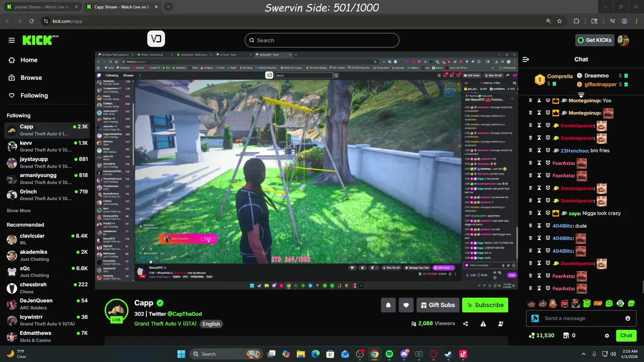Screen dimensions: 644x362
Task: Select the English language tag
Action: 211,324
